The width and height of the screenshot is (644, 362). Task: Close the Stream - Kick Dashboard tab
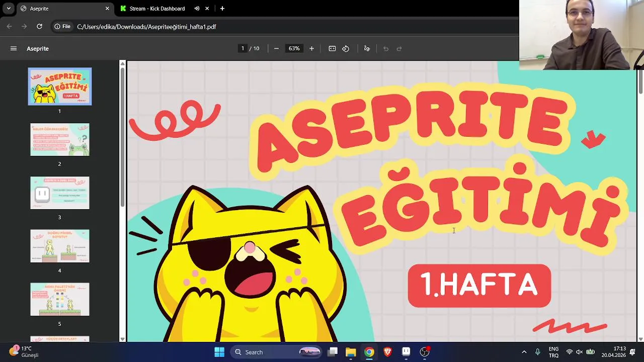[x=207, y=9]
